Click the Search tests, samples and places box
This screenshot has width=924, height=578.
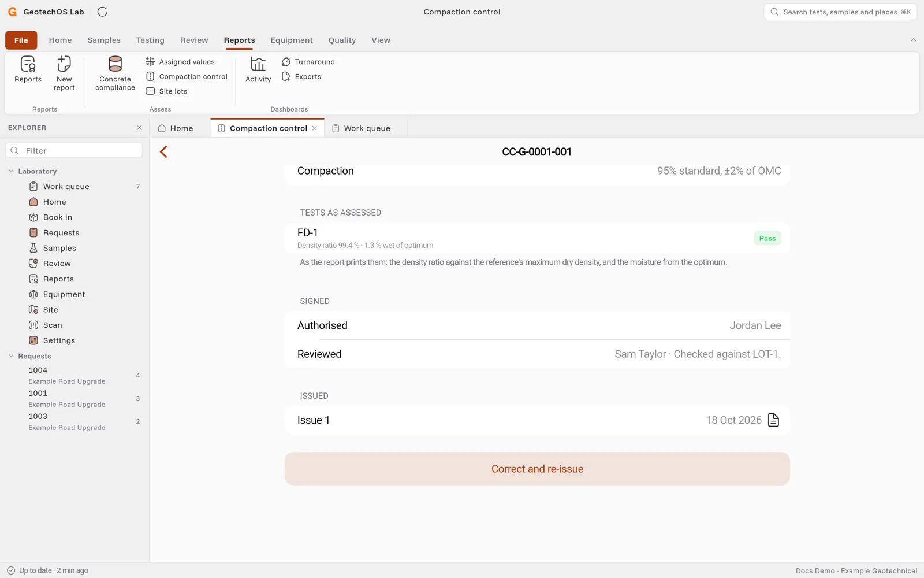(x=840, y=12)
